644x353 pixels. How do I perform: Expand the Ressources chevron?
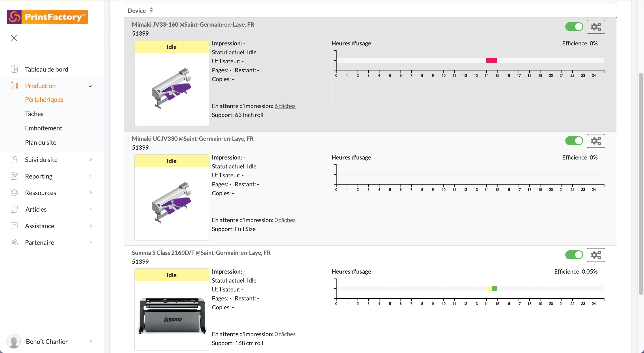(x=91, y=193)
